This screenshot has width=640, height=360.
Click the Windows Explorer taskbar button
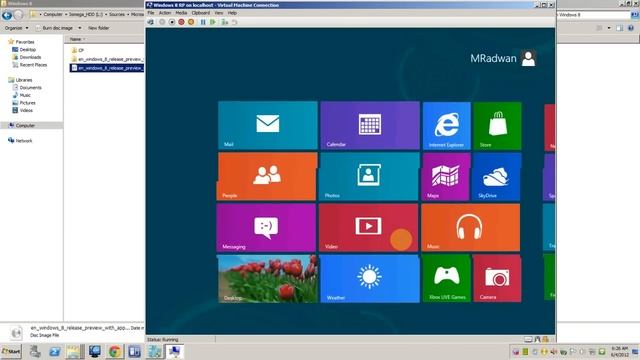[x=75, y=351]
